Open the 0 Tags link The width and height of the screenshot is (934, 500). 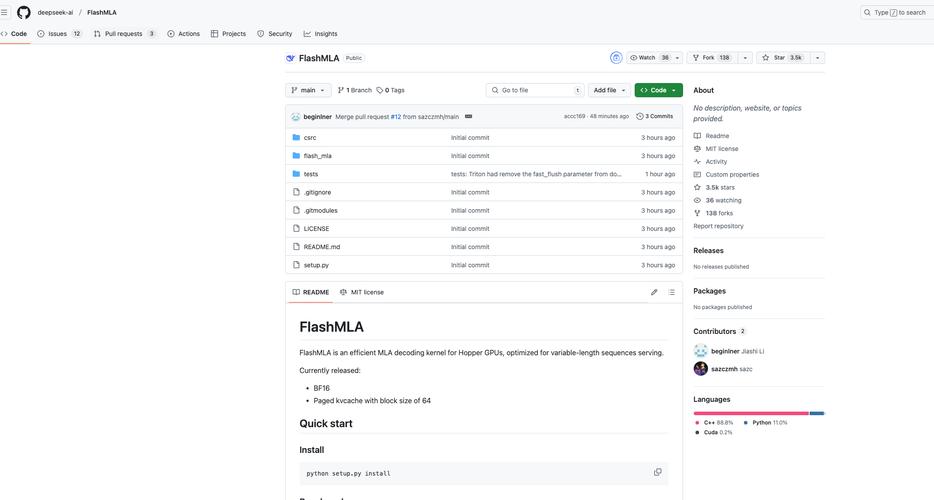click(391, 90)
